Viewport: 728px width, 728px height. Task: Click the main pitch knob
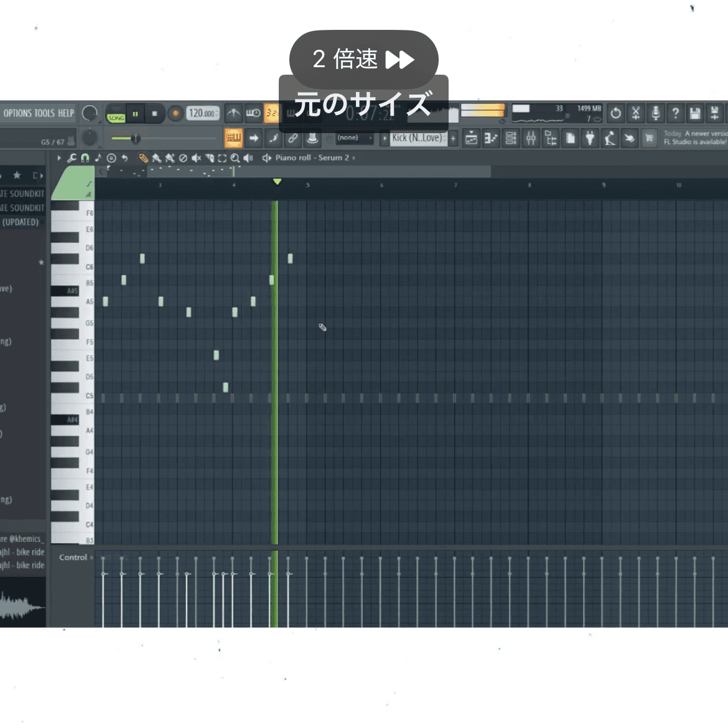pyautogui.click(x=89, y=138)
